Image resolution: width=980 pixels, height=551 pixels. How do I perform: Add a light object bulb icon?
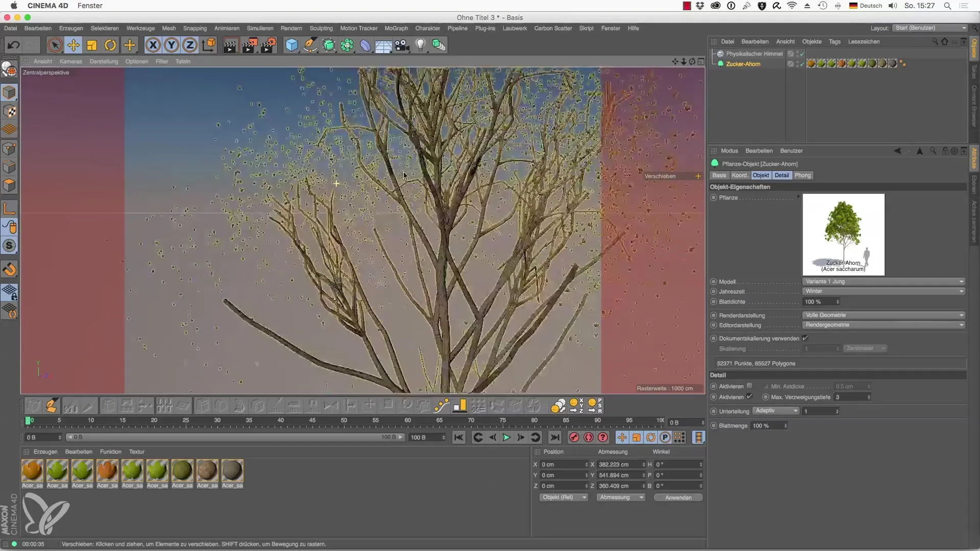[x=421, y=45]
